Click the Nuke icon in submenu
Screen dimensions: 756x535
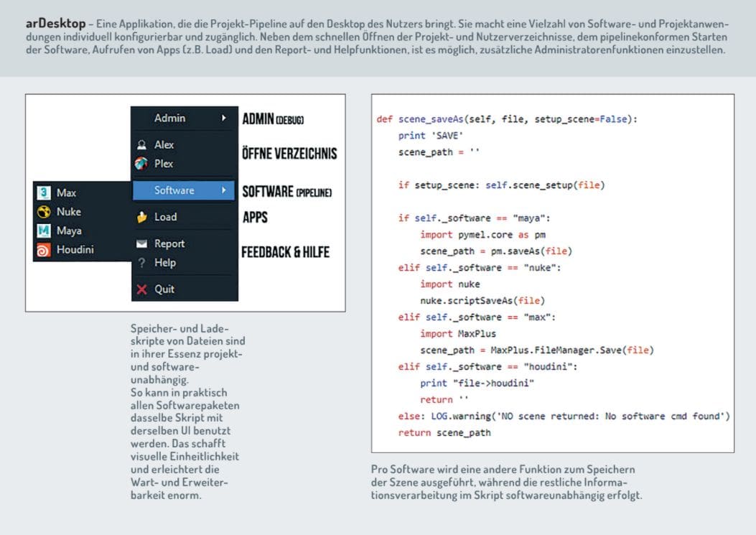coord(43,212)
